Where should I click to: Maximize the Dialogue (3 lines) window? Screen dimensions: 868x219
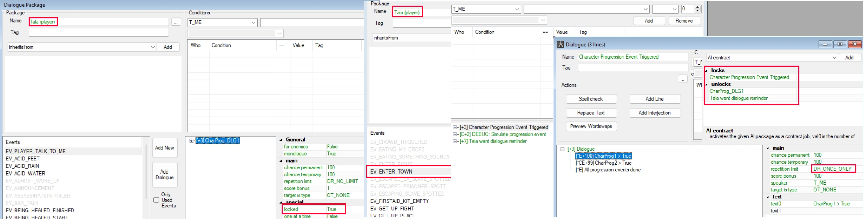(840, 44)
